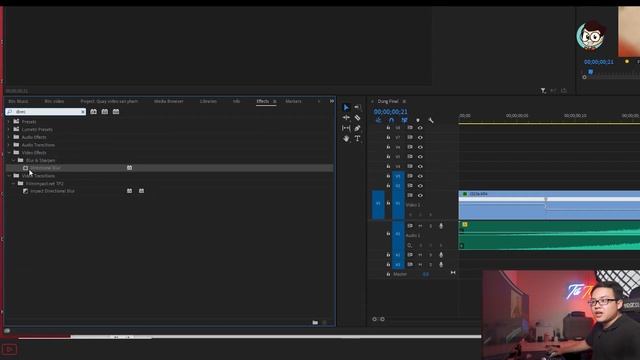The height and width of the screenshot is (360, 640).
Task: Select the Pen tool
Action: pyautogui.click(x=358, y=128)
